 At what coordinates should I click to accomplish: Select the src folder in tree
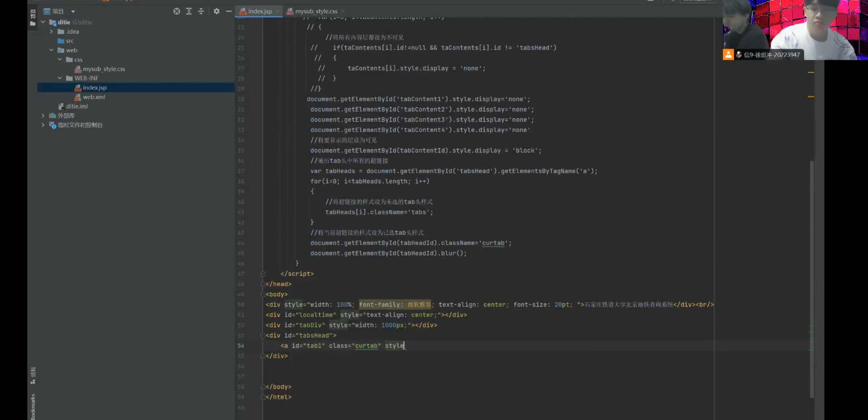pos(70,41)
